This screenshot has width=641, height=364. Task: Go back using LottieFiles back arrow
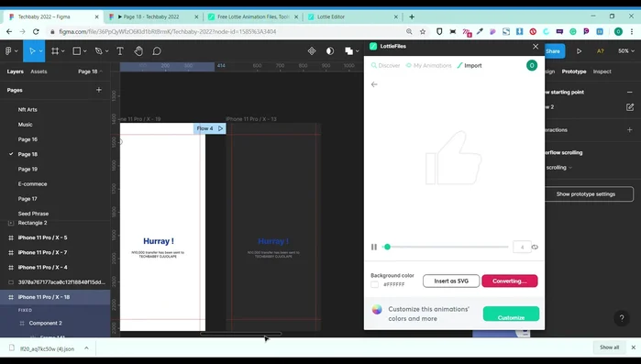374,84
